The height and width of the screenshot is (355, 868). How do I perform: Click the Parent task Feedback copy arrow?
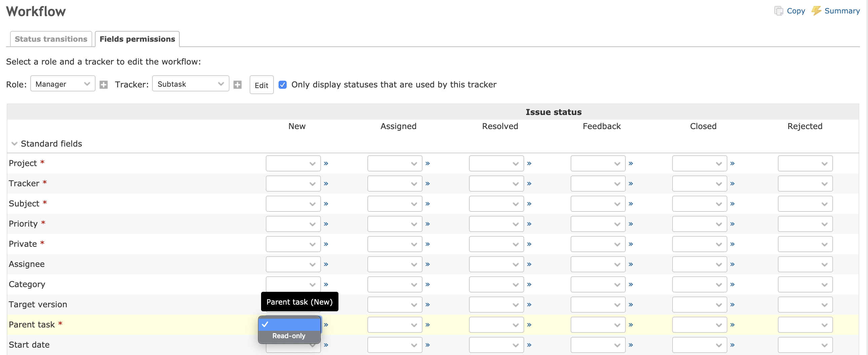pos(631,325)
